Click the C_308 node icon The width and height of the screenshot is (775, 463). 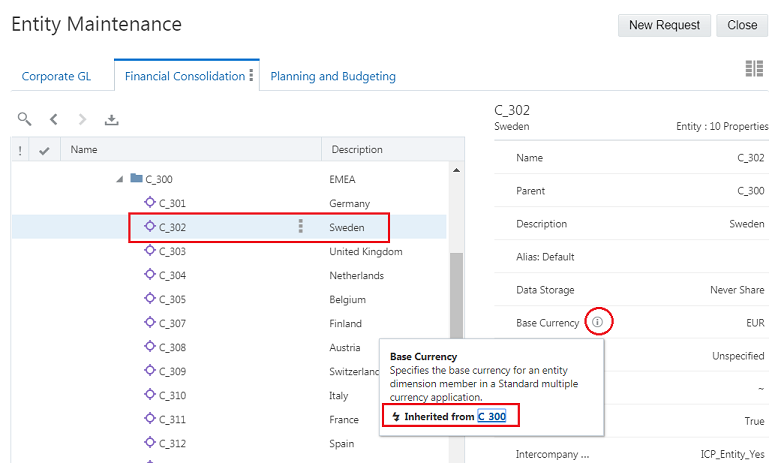point(150,346)
